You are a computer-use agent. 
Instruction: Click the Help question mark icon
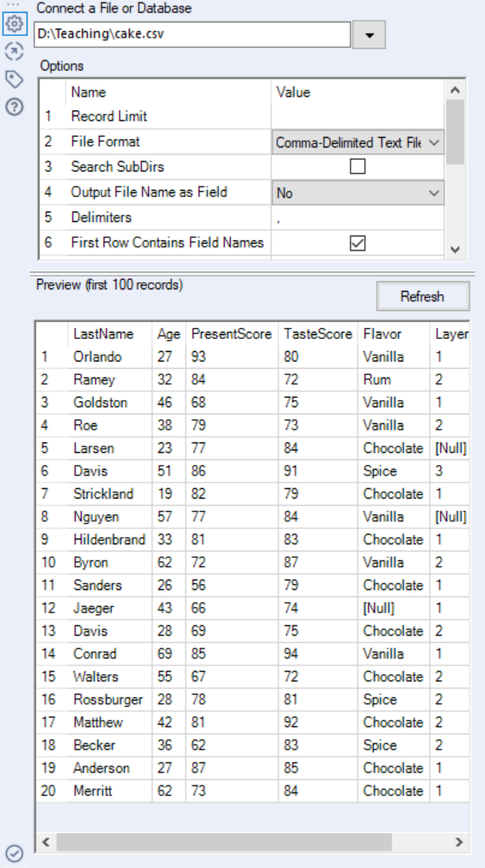13,106
